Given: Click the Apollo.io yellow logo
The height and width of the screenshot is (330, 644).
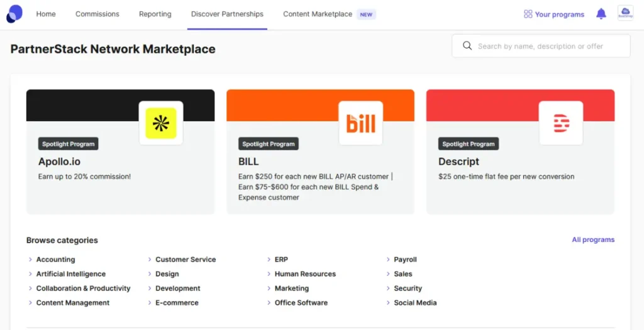Looking at the screenshot, I should (161, 123).
